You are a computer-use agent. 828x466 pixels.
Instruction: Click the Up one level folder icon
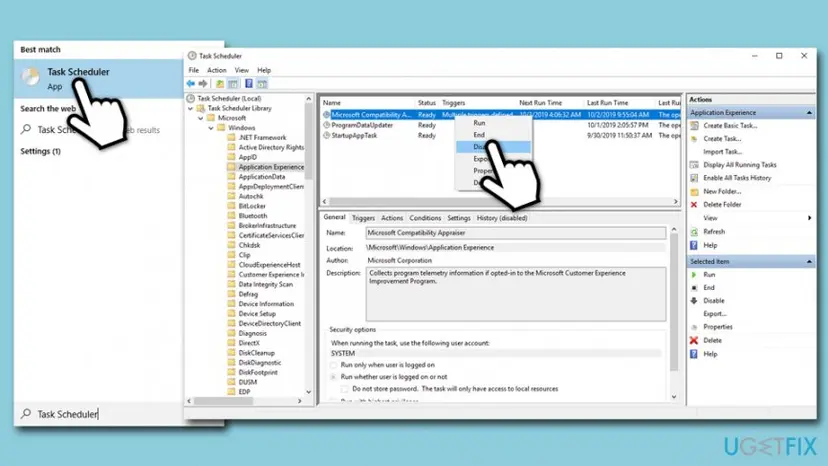[x=220, y=83]
